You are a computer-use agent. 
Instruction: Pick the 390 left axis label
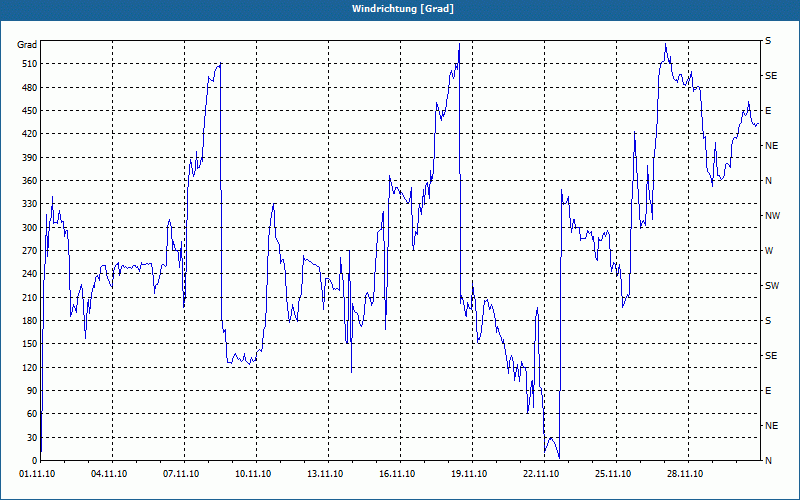[x=31, y=158]
